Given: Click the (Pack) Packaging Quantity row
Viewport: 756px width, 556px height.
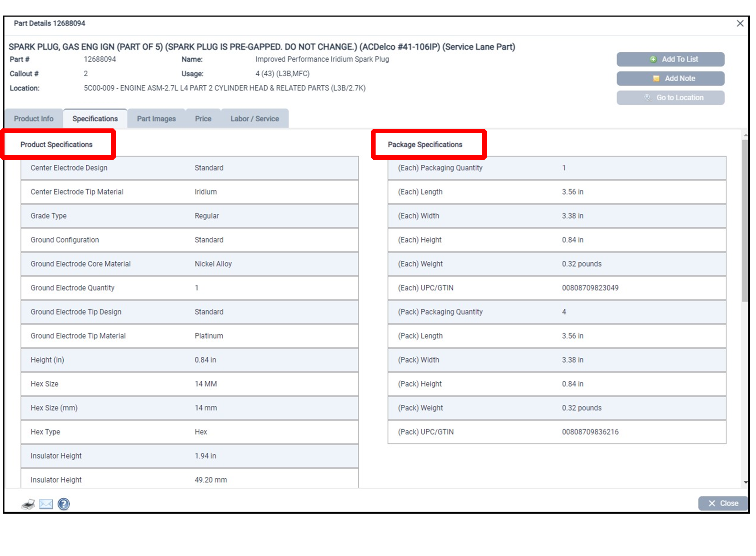Looking at the screenshot, I should tap(557, 312).
